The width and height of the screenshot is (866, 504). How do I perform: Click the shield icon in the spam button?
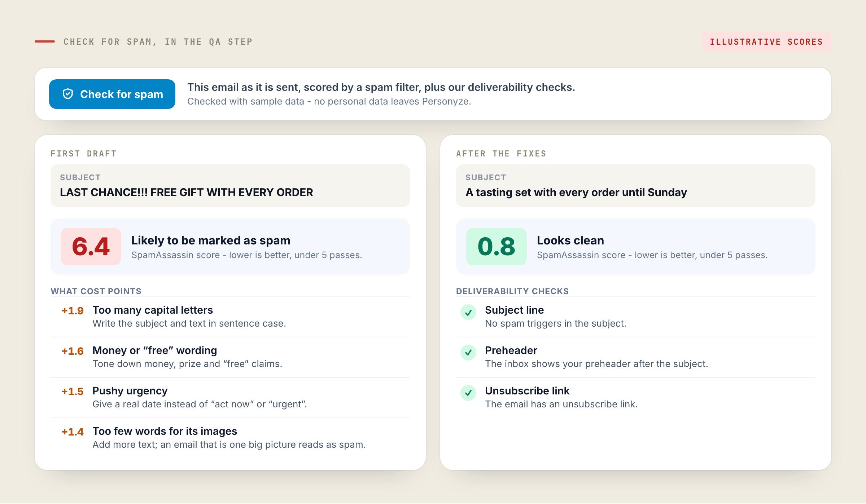68,94
